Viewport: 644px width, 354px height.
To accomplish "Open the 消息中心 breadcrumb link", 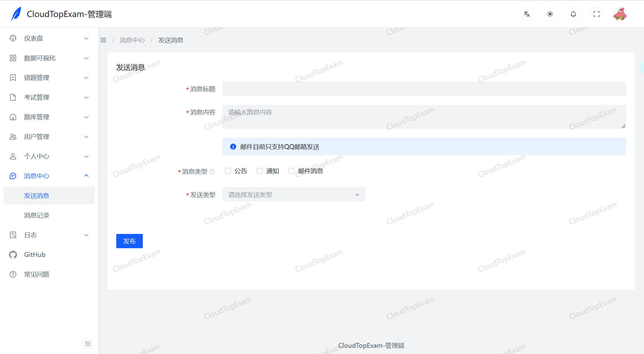I will (132, 40).
